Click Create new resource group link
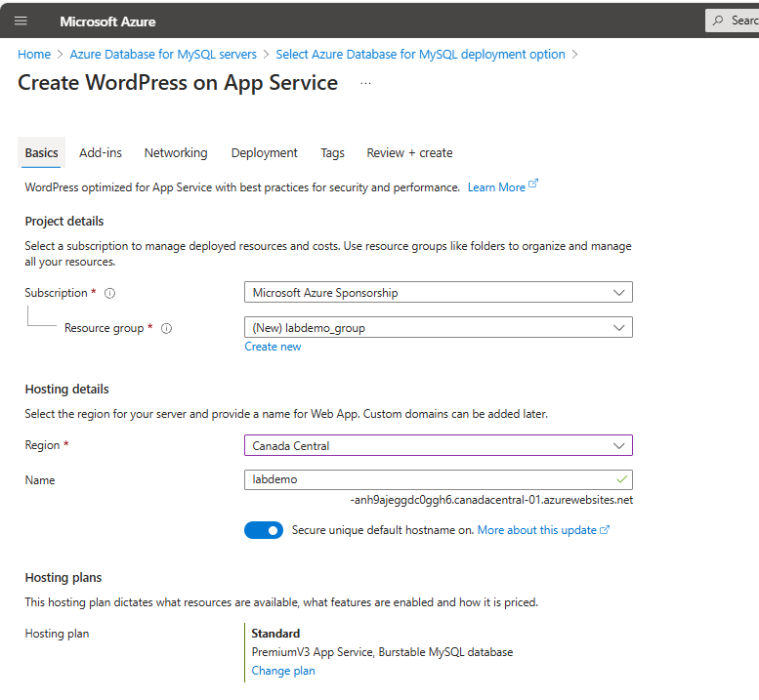 click(x=273, y=347)
